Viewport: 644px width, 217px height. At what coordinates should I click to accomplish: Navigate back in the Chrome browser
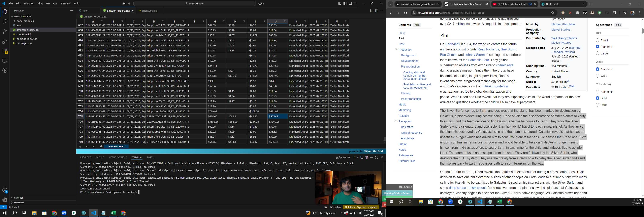click(x=391, y=13)
